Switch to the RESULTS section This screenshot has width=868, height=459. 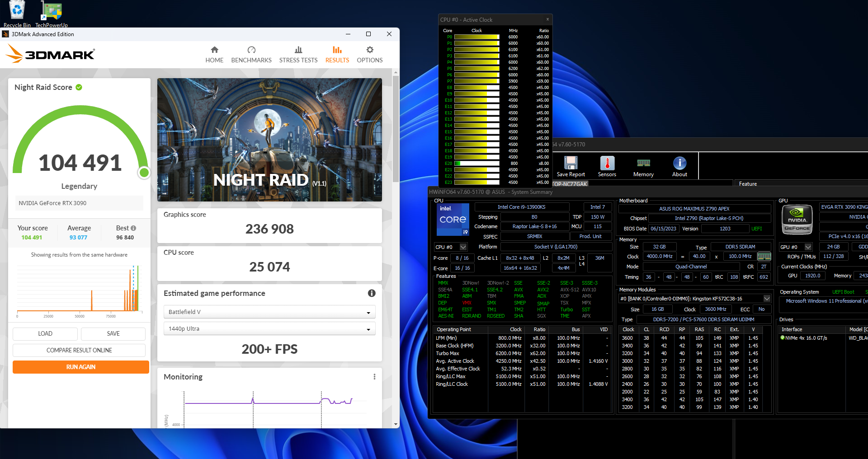tap(337, 54)
